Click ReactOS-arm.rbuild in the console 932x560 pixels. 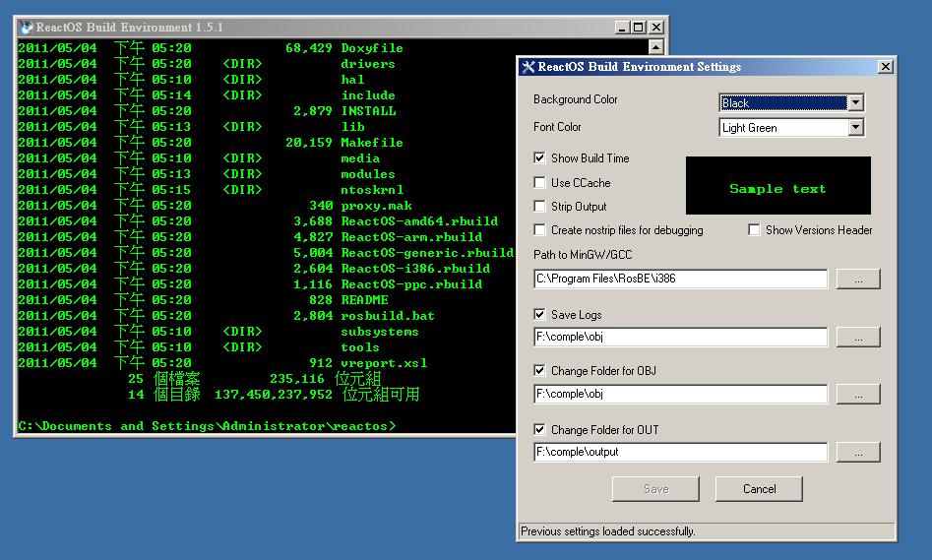412,236
